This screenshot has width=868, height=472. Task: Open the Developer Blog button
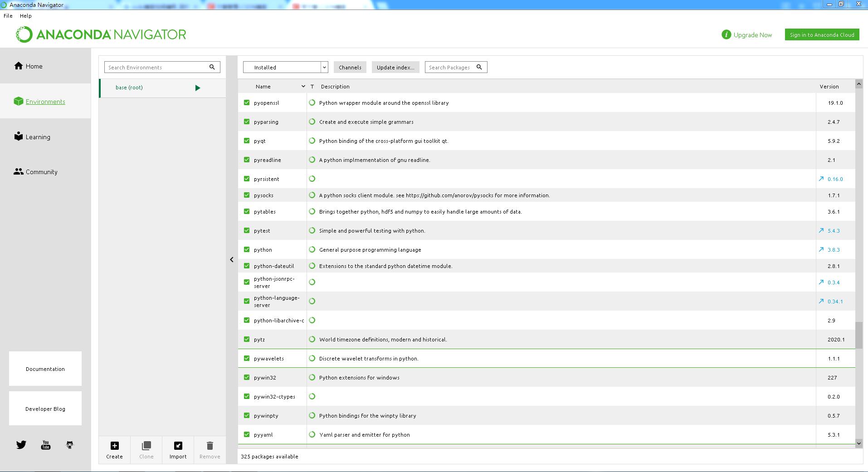pos(45,409)
